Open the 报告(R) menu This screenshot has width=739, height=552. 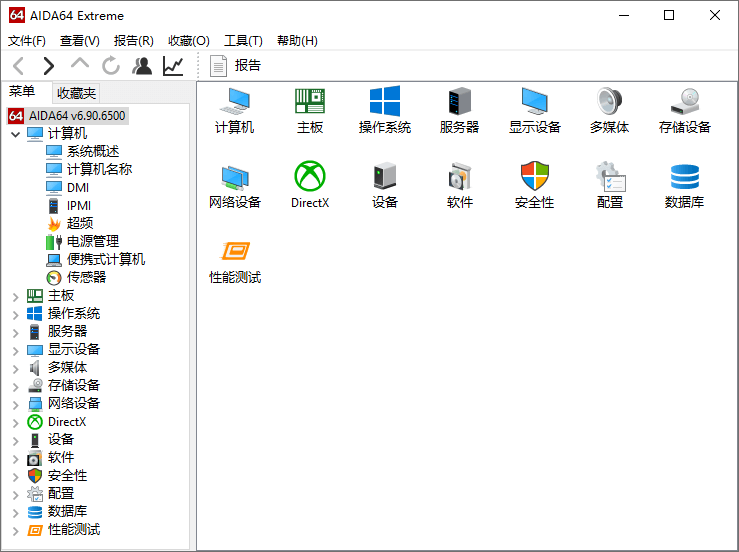(133, 41)
